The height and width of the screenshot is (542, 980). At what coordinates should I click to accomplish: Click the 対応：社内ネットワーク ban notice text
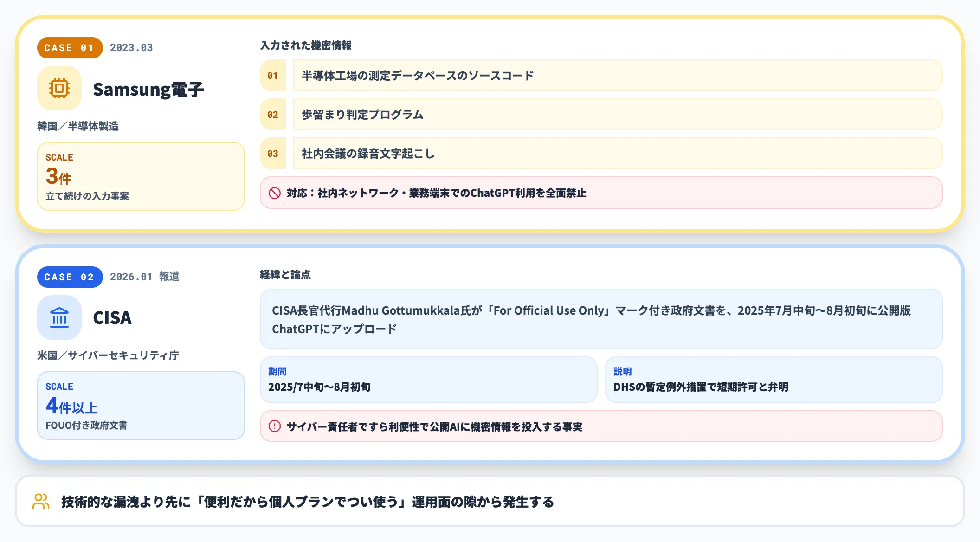(436, 193)
